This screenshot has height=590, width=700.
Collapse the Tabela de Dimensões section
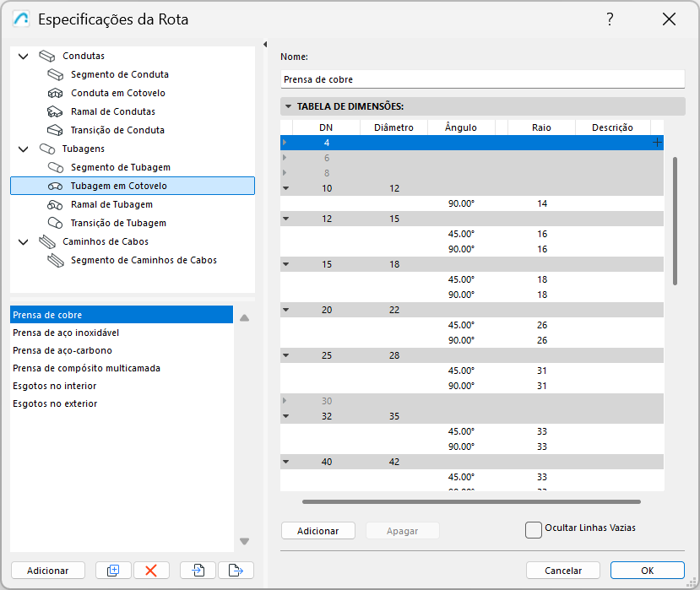[x=289, y=107]
